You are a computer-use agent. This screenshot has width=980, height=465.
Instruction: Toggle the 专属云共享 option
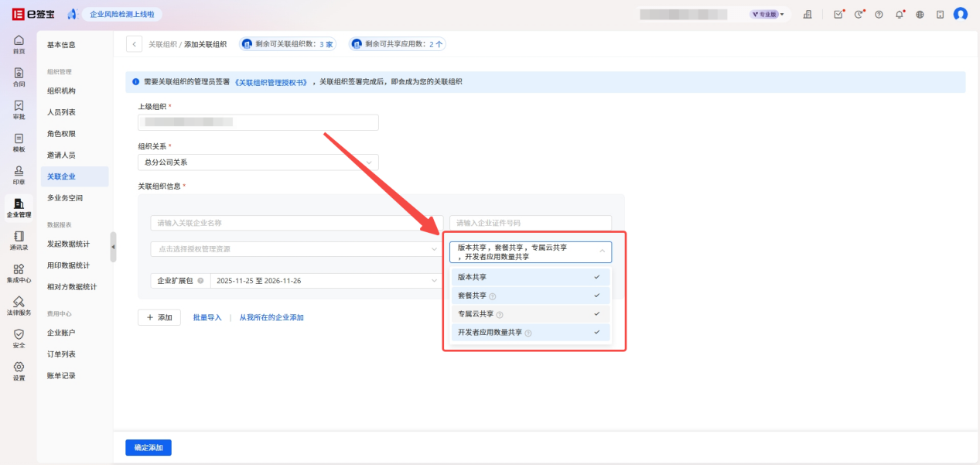tap(530, 314)
